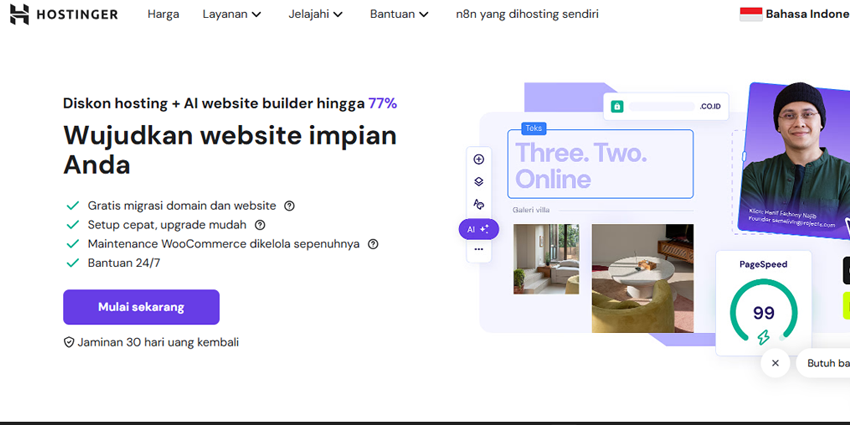Open the villa room thumbnail
The image size is (850, 425).
546,259
